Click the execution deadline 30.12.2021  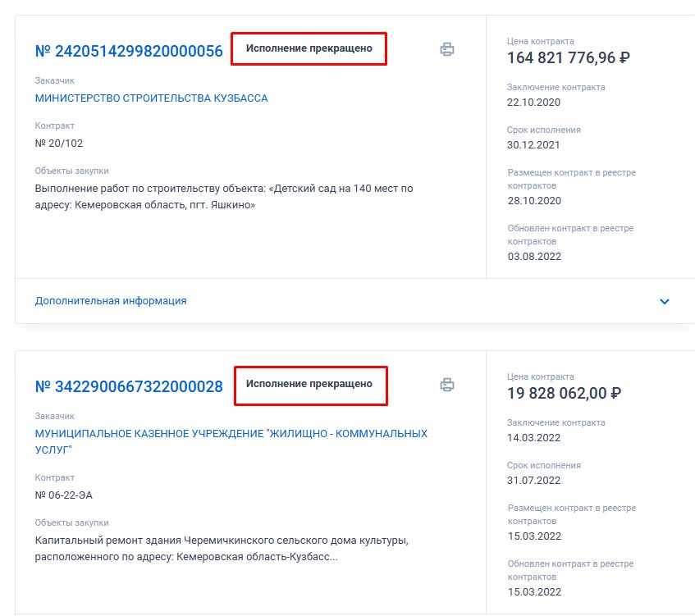534,144
